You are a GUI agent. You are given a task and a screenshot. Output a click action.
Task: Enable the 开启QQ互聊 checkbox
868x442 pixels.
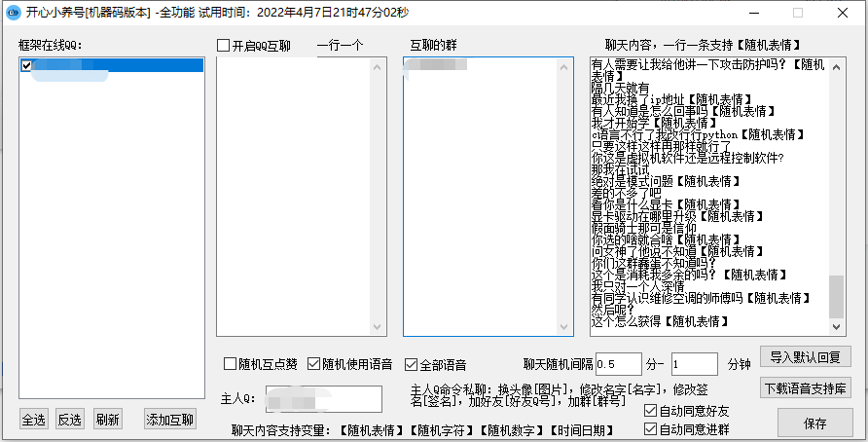(224, 45)
